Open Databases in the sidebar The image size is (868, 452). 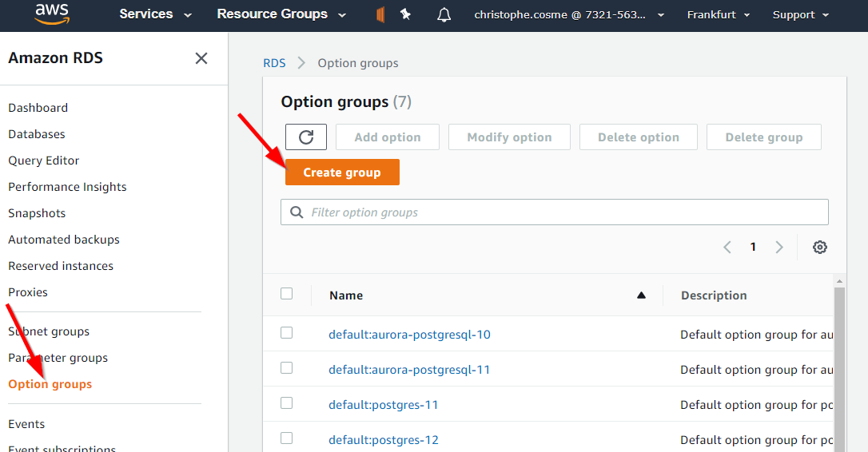(37, 134)
